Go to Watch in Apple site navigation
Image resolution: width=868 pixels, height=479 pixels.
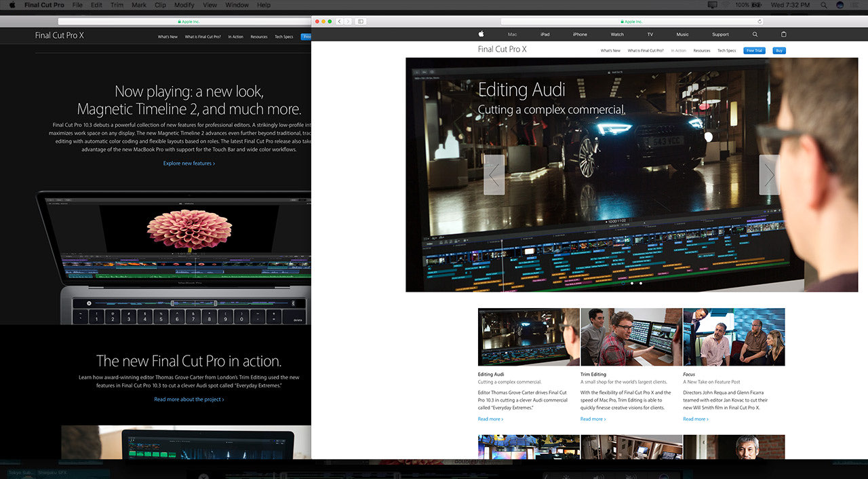(x=617, y=34)
